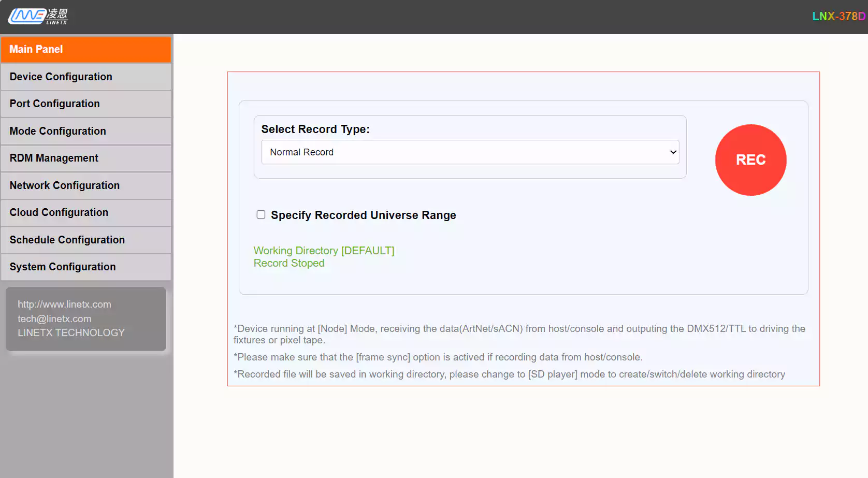This screenshot has width=868, height=478.
Task: Open the RDM Management section
Action: click(x=86, y=158)
